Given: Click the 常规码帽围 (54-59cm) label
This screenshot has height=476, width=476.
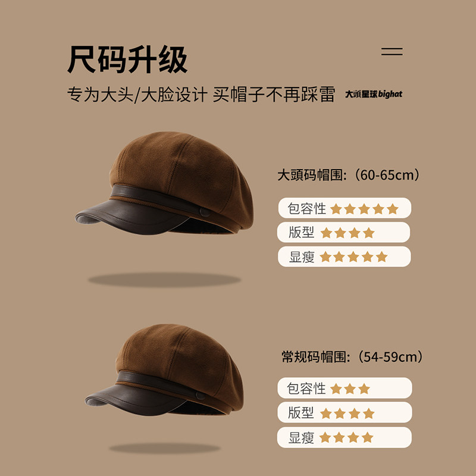Looking at the screenshot, I should (352, 356).
